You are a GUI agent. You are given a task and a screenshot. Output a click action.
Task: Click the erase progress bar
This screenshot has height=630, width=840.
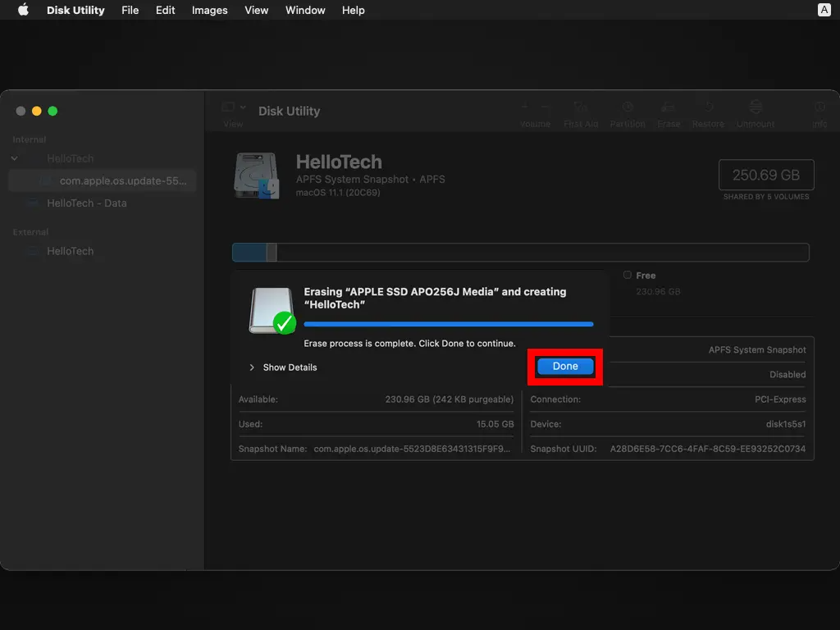448,325
